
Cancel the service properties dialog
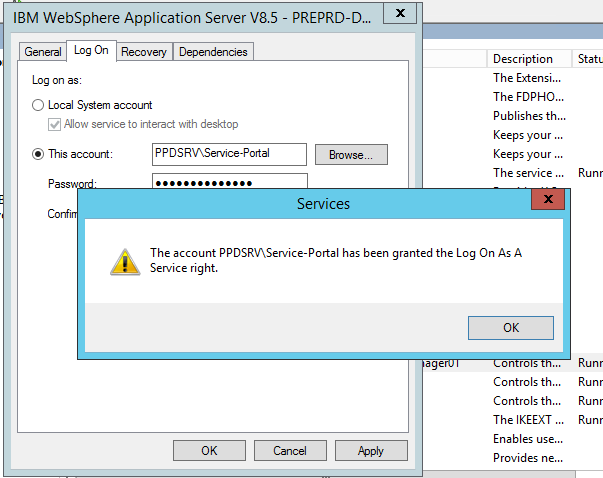(x=290, y=451)
